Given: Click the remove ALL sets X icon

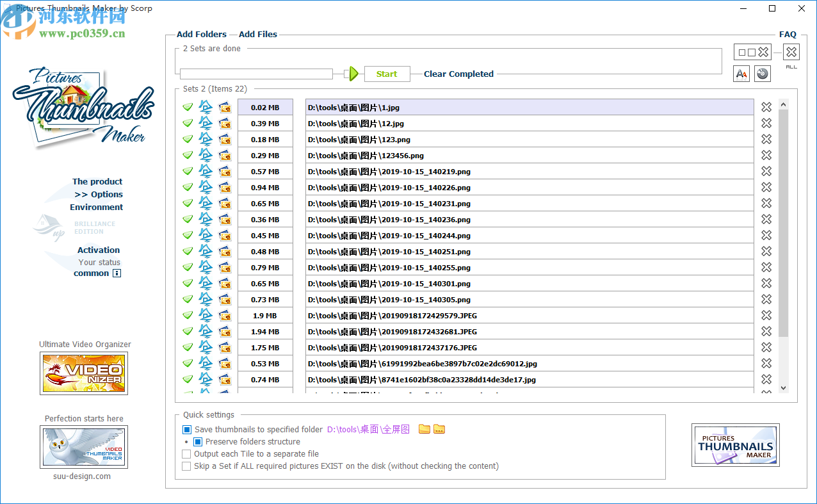Looking at the screenshot, I should pos(791,53).
